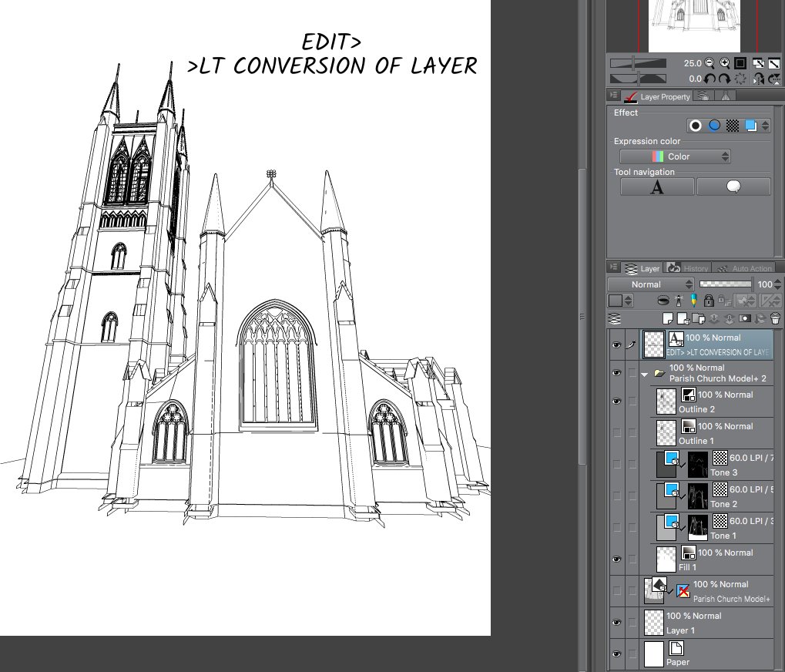Screen dimensions: 785x672
Task: Hide the Fill 1 layer
Action: click(616, 559)
